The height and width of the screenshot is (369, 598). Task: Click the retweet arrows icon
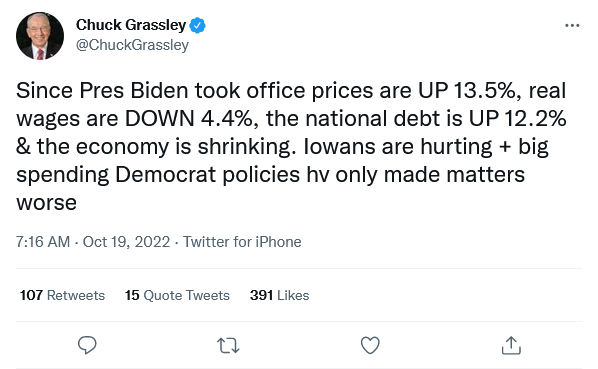[x=228, y=346]
